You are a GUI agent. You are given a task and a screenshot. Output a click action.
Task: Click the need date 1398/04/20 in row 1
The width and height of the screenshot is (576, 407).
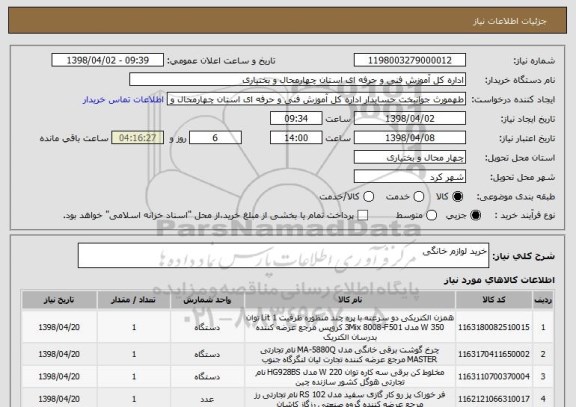[x=59, y=327]
